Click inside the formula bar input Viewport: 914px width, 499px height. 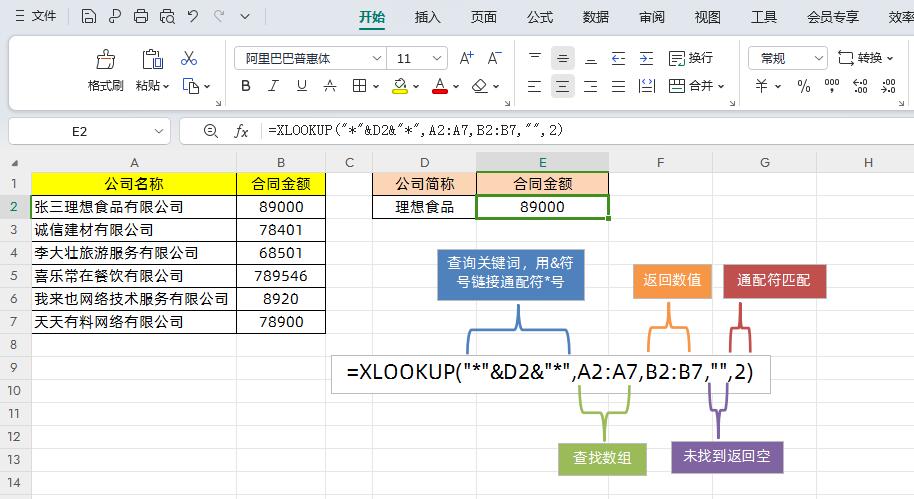[x=589, y=131]
